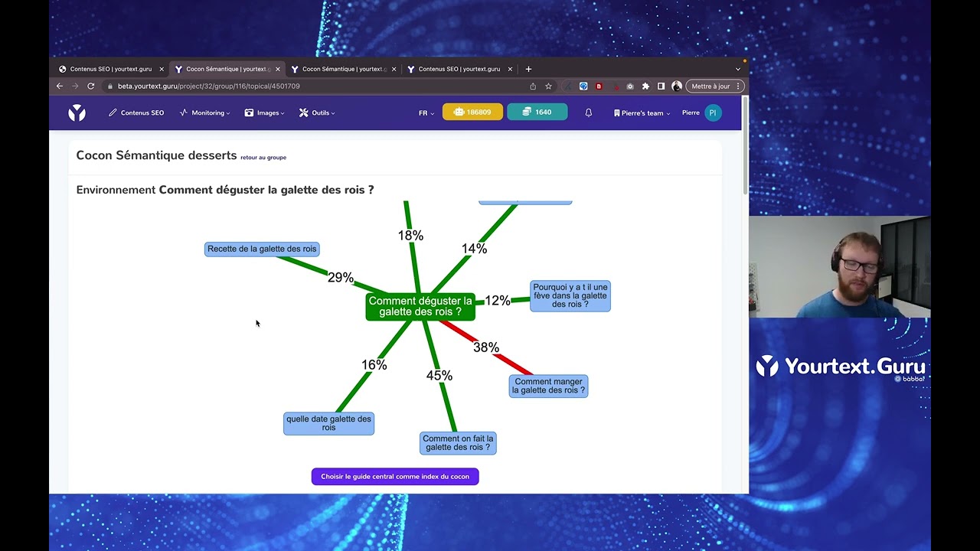Open Contenus SEO menu item
The width and height of the screenshot is (980, 551).
[136, 112]
